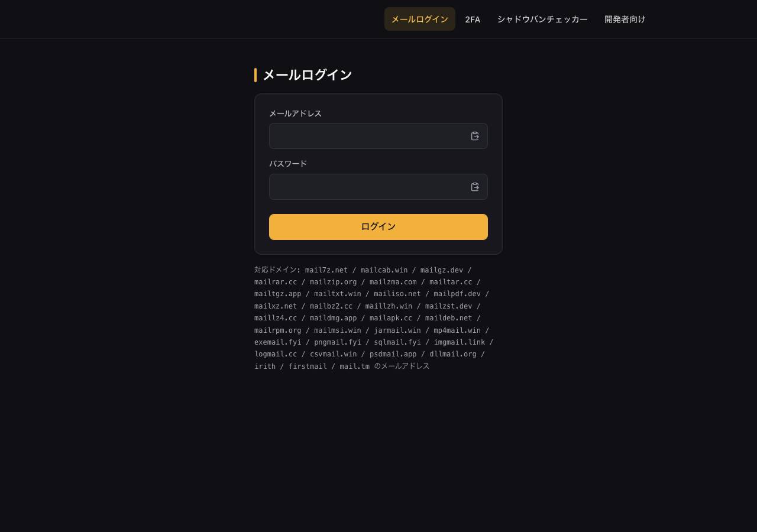Click the mail.tm domain text

point(354,366)
